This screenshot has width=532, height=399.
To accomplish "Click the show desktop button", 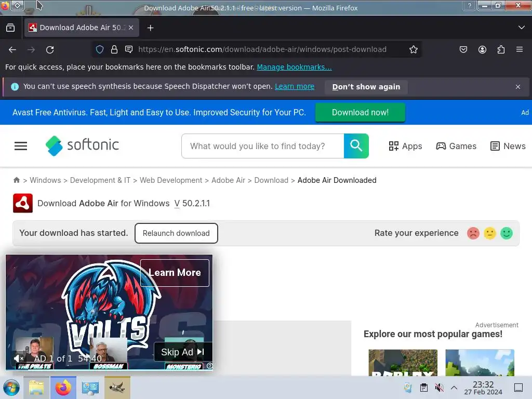I will click(x=518, y=388).
